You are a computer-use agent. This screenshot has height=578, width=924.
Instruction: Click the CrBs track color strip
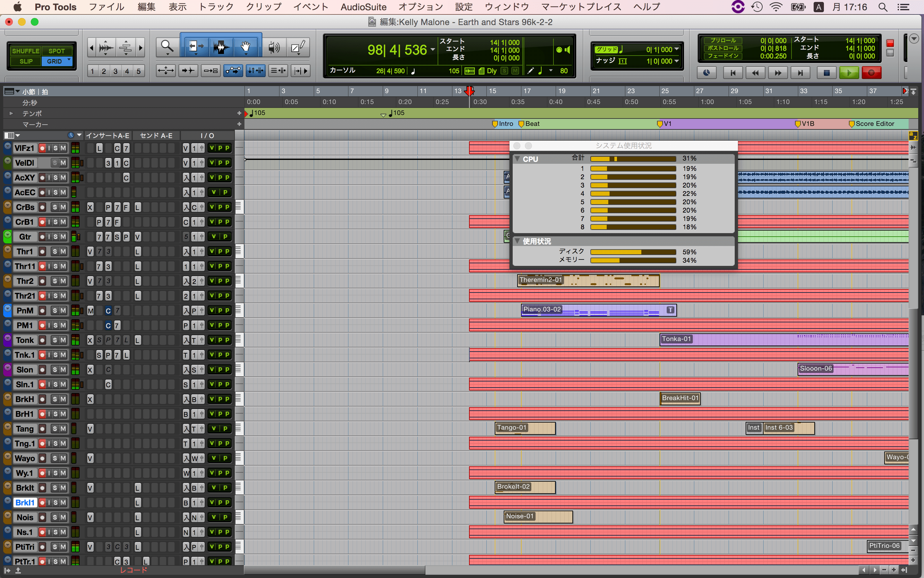click(x=7, y=207)
